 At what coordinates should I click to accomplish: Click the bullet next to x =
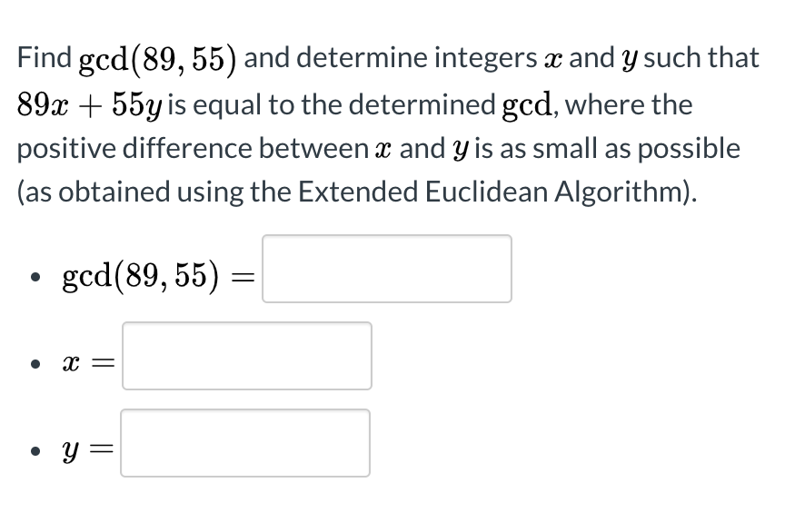tap(36, 363)
